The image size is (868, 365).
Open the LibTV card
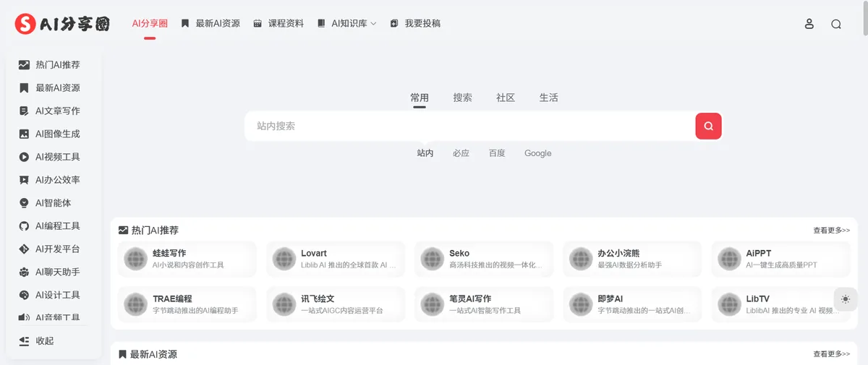click(x=780, y=304)
